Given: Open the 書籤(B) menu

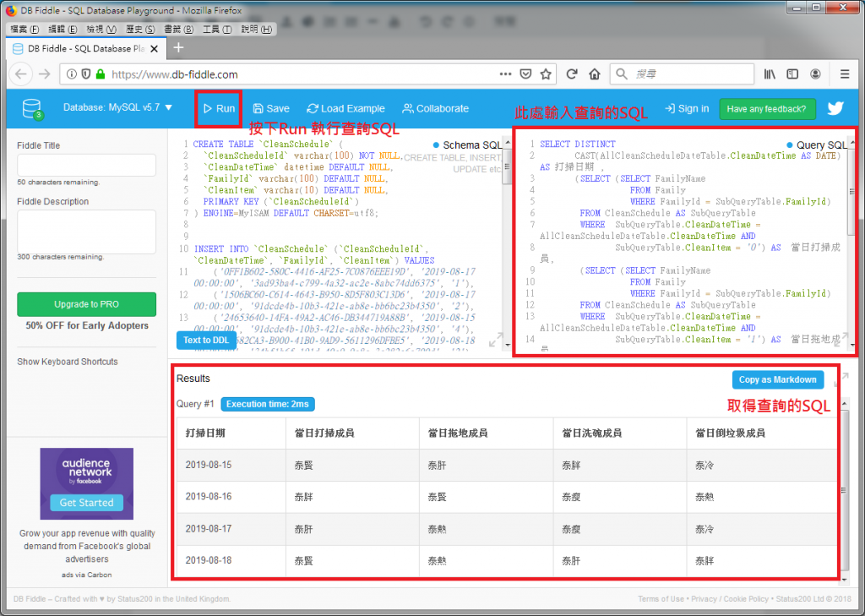Looking at the screenshot, I should pyautogui.click(x=179, y=30).
